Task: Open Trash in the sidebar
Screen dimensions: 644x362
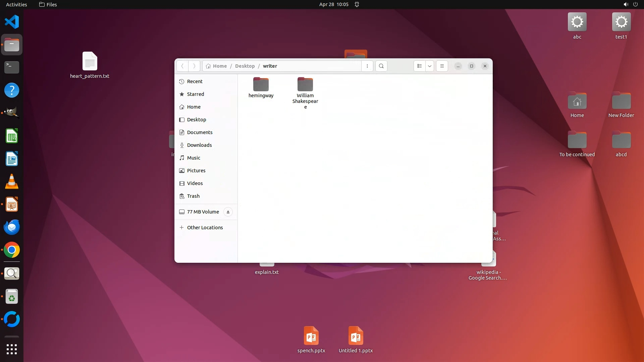Action: click(193, 196)
